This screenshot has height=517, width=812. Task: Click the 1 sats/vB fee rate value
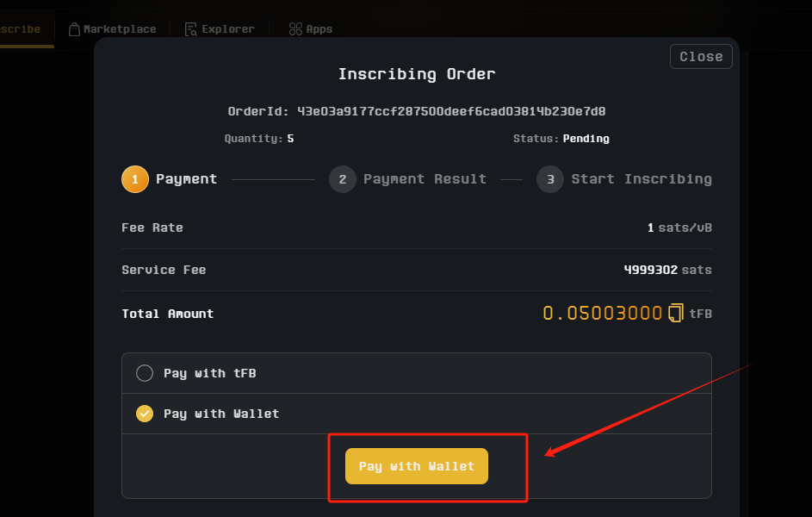pyautogui.click(x=679, y=228)
